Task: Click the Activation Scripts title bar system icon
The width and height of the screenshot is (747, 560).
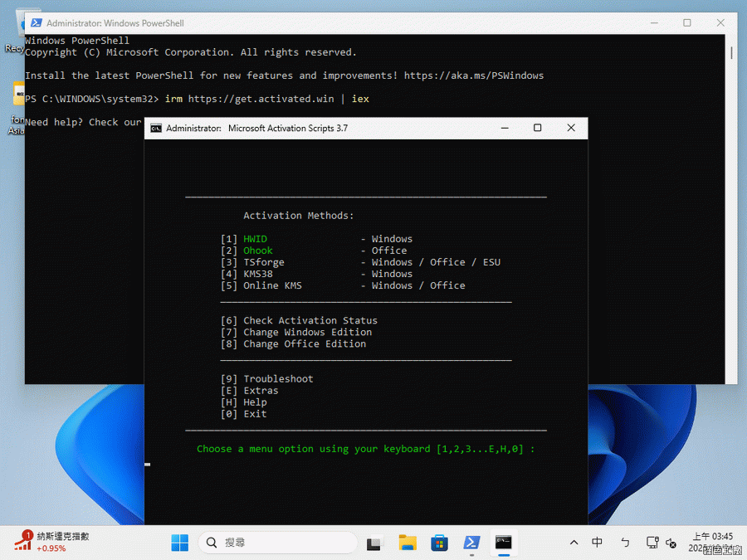Action: point(155,128)
